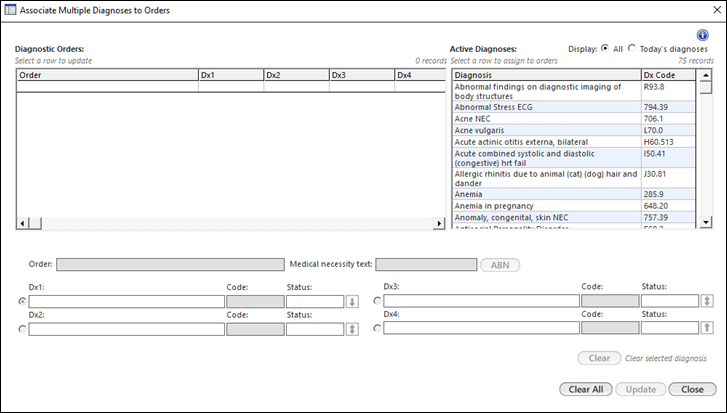Click the Dx3 diagnosis input field
727x413 pixels.
coord(481,301)
